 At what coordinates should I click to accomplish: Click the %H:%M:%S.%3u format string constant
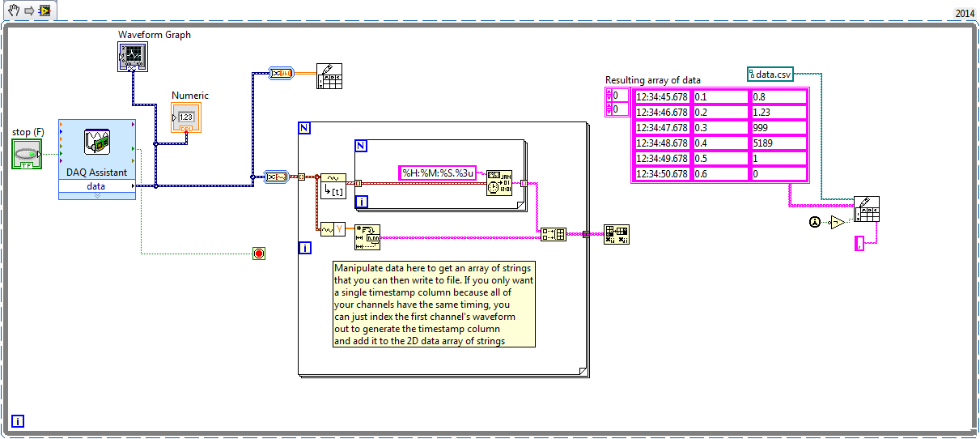pos(437,173)
